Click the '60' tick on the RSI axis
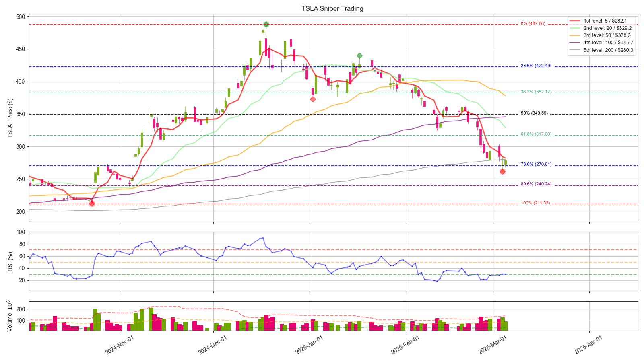The height and width of the screenshot is (362, 644). (x=22, y=256)
